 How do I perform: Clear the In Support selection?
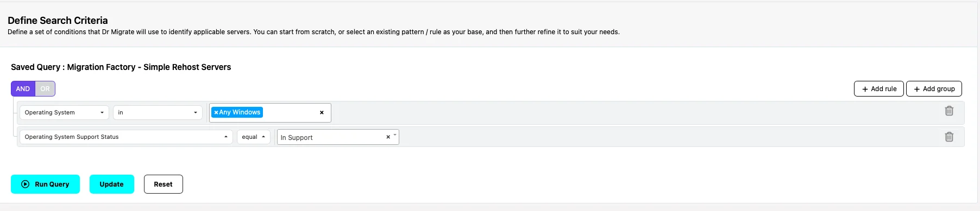click(x=388, y=137)
